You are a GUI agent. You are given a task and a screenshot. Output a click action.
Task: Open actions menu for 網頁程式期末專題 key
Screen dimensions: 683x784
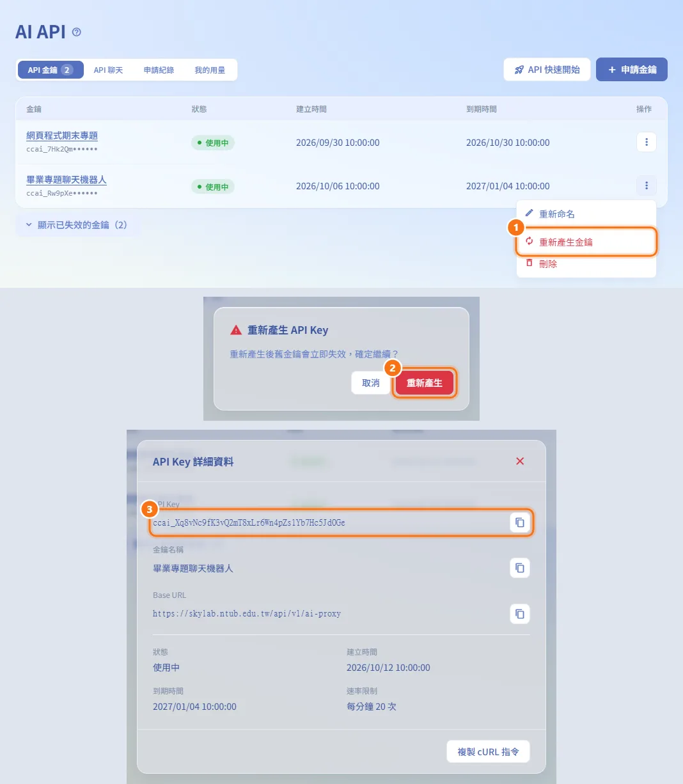click(647, 142)
